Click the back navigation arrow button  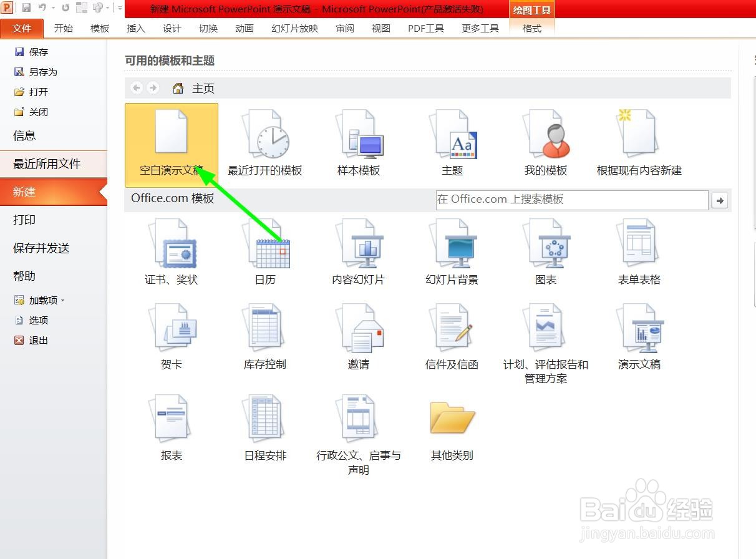click(x=137, y=88)
